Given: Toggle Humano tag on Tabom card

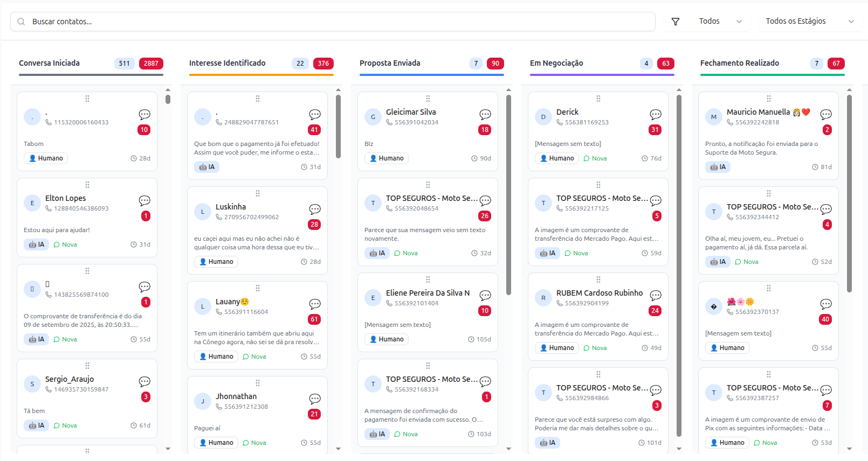Looking at the screenshot, I should pyautogui.click(x=46, y=158).
